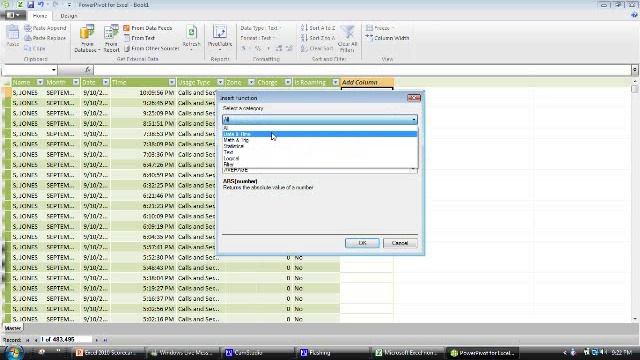Click Cancel in Insert Function dialog
This screenshot has width=640, height=360.
pos(400,243)
